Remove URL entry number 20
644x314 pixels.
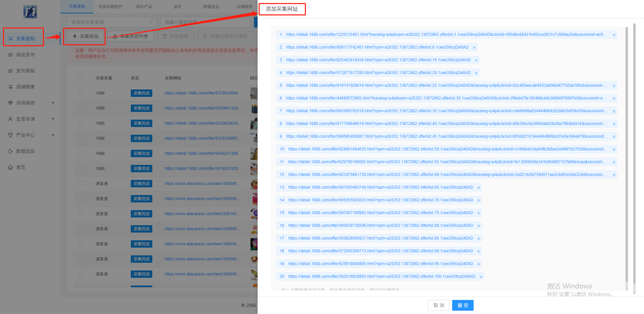tap(481, 277)
